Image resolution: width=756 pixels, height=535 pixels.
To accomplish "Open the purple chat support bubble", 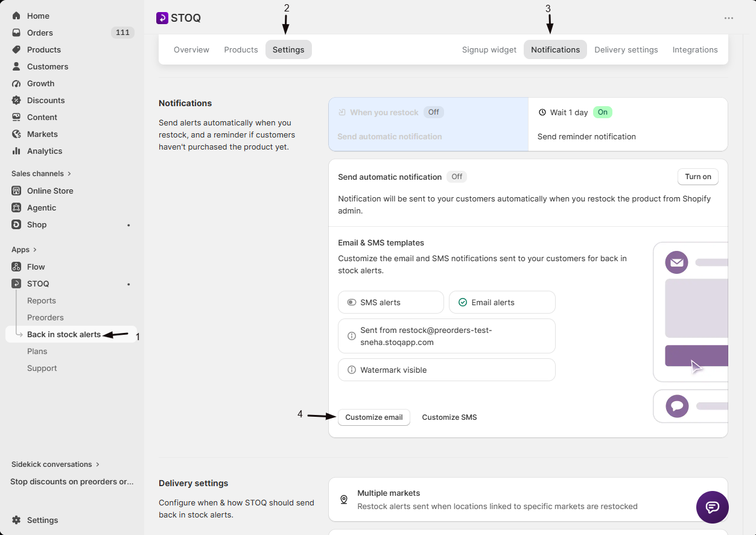I will (713, 507).
